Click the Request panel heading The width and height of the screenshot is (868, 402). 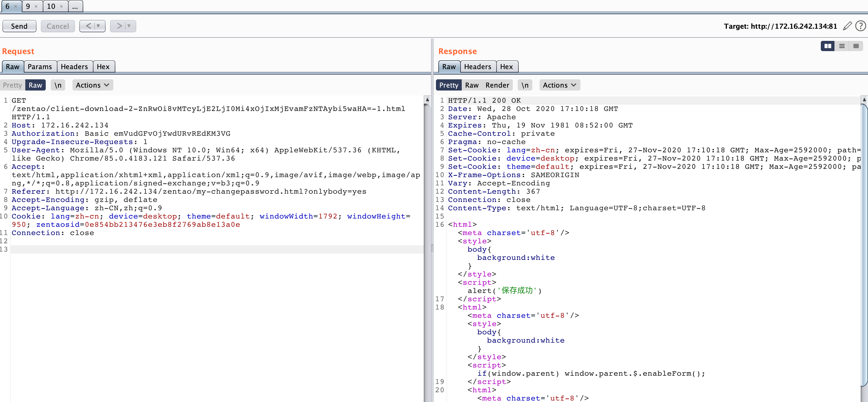click(x=18, y=51)
